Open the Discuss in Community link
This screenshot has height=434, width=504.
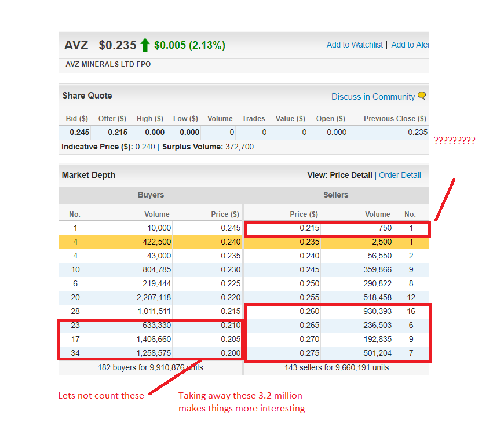pos(373,97)
